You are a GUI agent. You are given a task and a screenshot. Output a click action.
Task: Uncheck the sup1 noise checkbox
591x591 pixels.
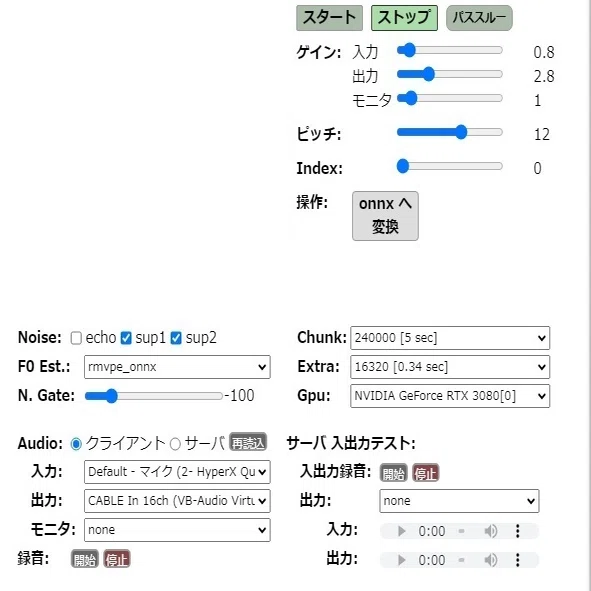(x=126, y=338)
